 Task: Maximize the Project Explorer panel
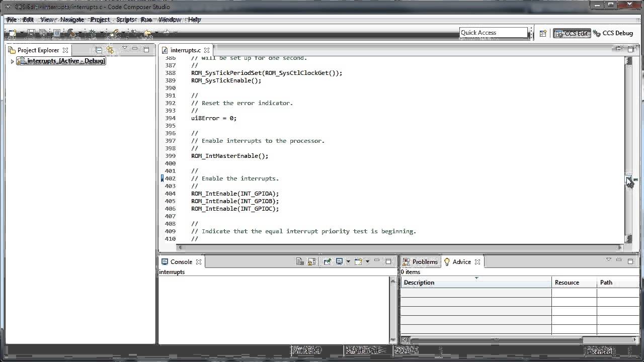146,49
